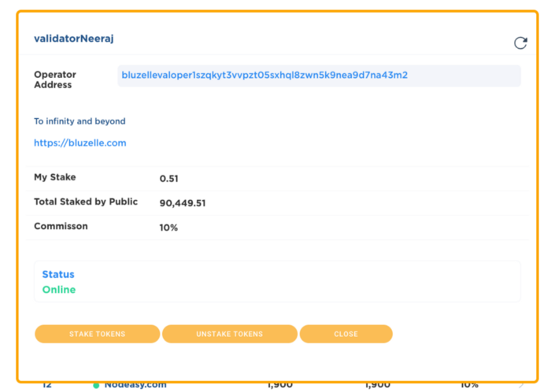Click the Total Staked value 90,449.51
The width and height of the screenshot is (551, 392).
[x=183, y=203]
